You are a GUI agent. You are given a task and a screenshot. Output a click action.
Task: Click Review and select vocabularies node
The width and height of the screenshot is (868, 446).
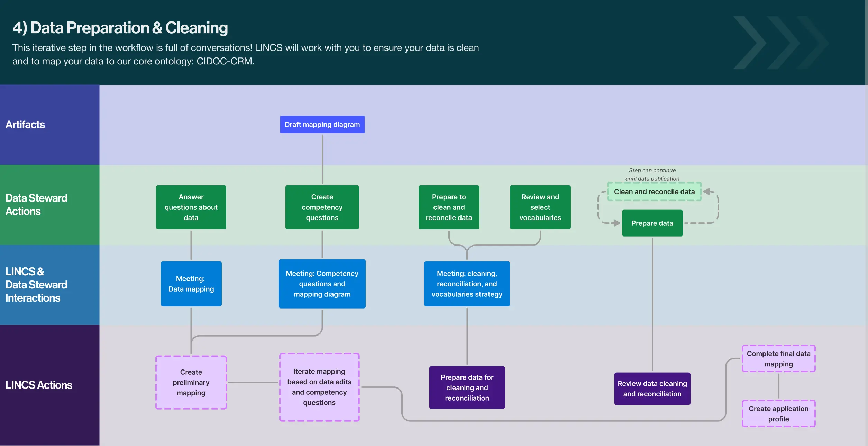(x=540, y=207)
